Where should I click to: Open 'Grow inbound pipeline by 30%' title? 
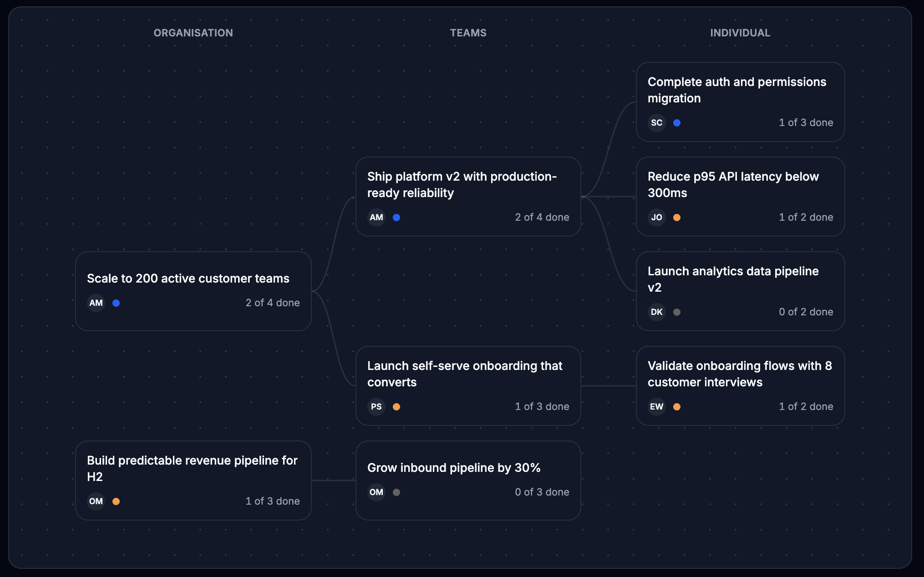[454, 468]
